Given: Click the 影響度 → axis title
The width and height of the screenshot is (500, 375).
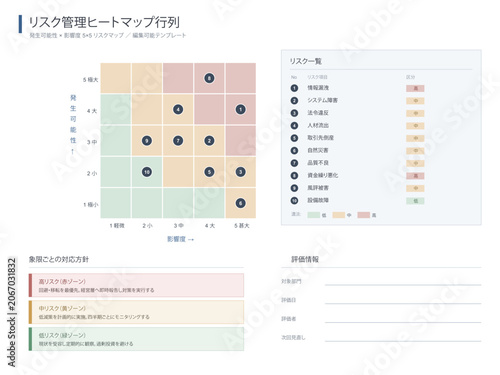Looking at the screenshot, I should pyautogui.click(x=180, y=239).
